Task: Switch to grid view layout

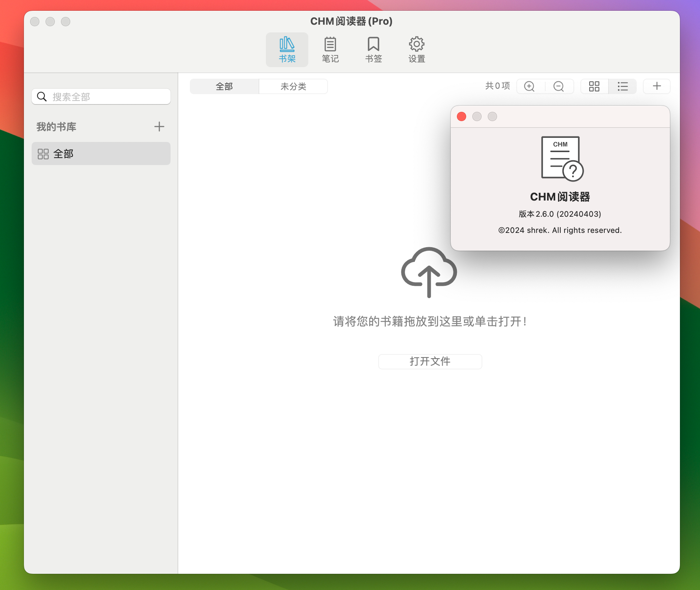Action: tap(594, 86)
